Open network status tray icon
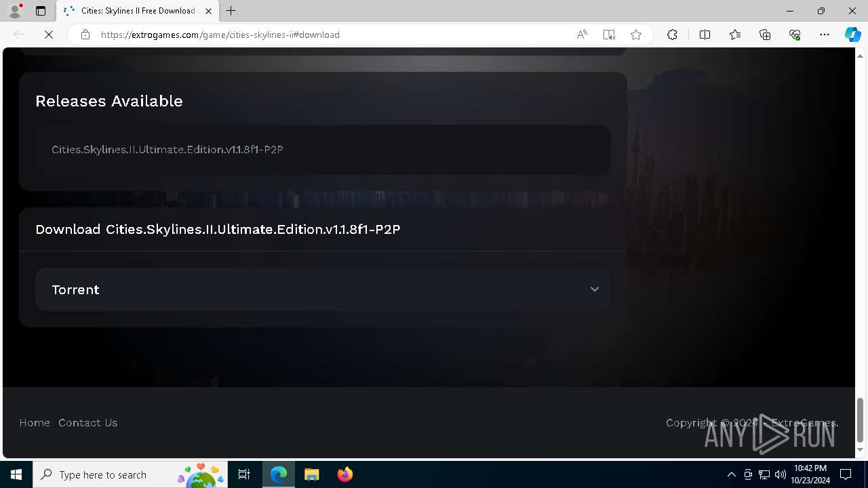The width and height of the screenshot is (868, 488). 764,474
